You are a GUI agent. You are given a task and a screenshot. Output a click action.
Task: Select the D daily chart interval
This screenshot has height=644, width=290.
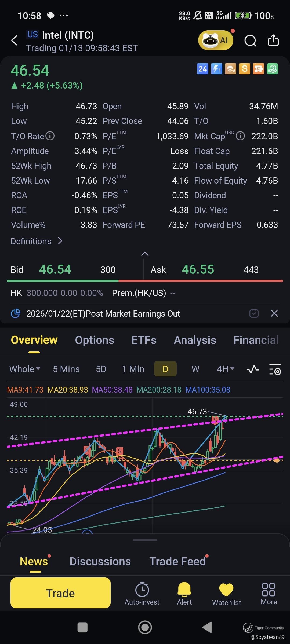(x=165, y=369)
